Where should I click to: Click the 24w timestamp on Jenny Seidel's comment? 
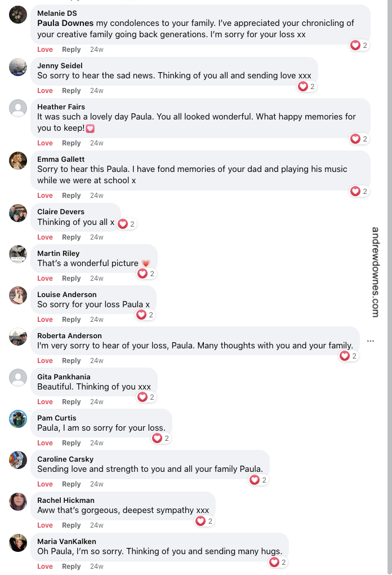pyautogui.click(x=96, y=90)
